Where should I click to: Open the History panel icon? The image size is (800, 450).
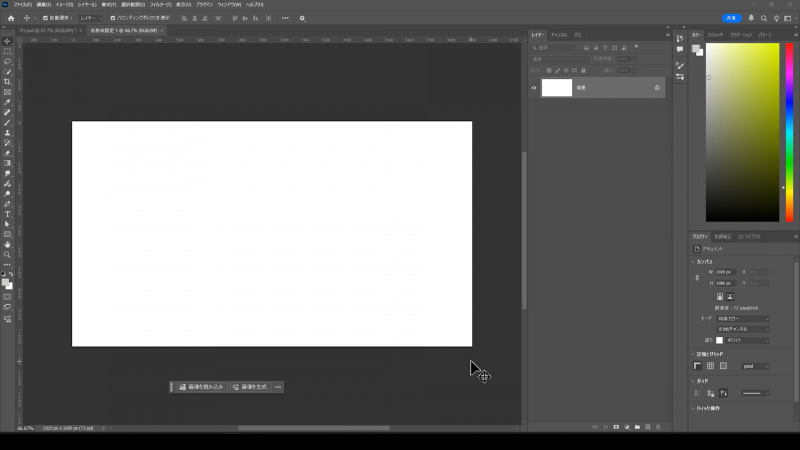[x=680, y=38]
